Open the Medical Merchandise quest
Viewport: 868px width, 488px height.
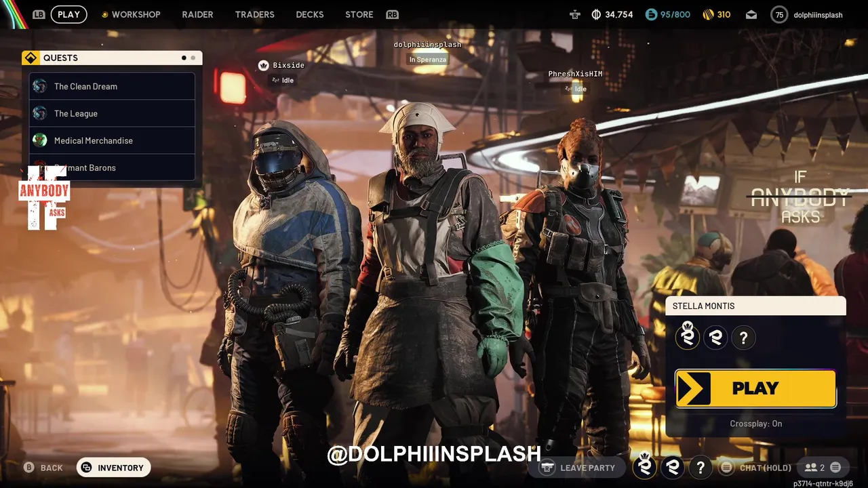pyautogui.click(x=112, y=140)
